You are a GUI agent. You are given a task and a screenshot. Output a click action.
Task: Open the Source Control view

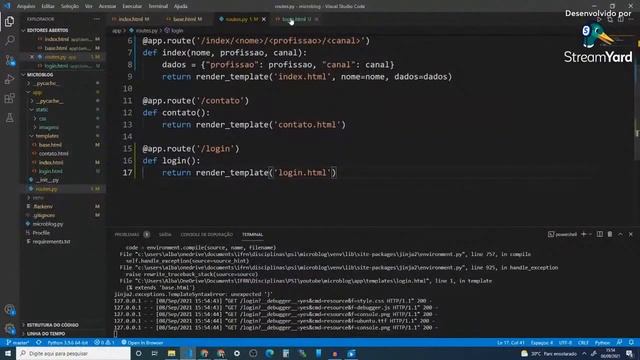(x=9, y=60)
